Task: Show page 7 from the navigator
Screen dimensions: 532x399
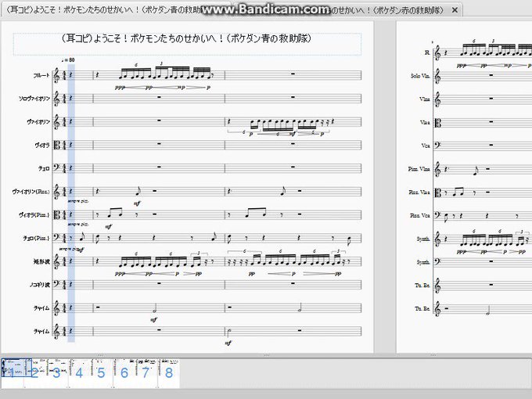Action: [146, 372]
